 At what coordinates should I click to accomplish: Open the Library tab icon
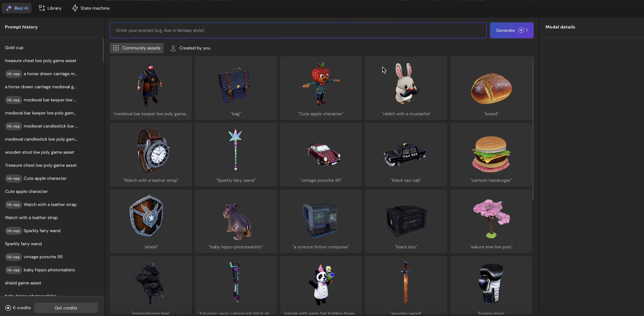pos(42,8)
